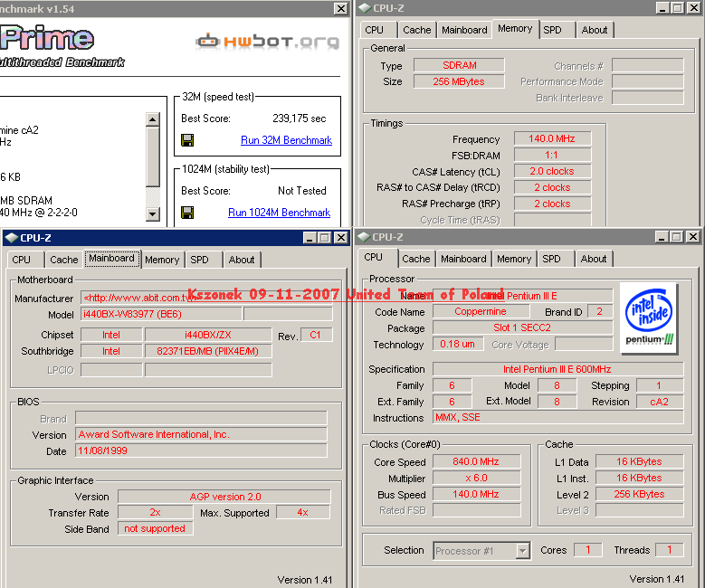Click the BIOS Date 11/08/1999 field
This screenshot has height=588, width=705.
click(x=201, y=450)
